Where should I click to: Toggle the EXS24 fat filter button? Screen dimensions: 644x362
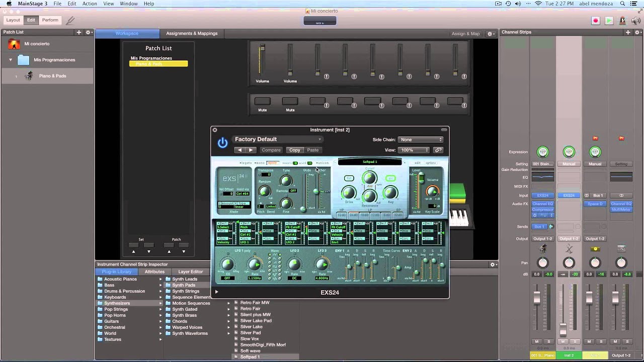(349, 178)
